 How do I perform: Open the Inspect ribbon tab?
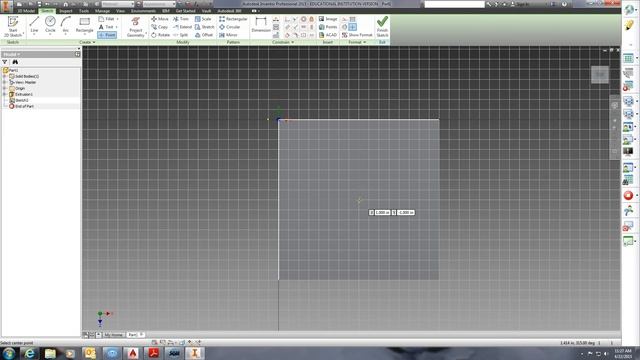point(65,11)
